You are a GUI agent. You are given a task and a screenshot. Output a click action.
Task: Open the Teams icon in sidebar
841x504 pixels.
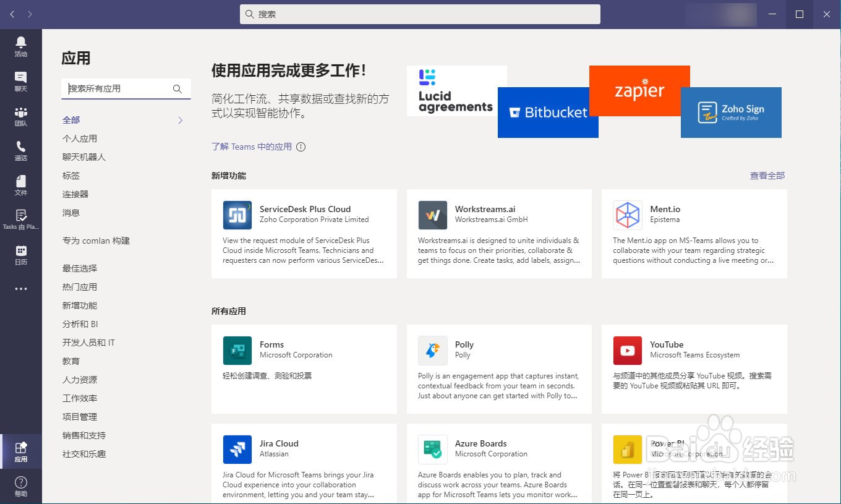point(21,112)
